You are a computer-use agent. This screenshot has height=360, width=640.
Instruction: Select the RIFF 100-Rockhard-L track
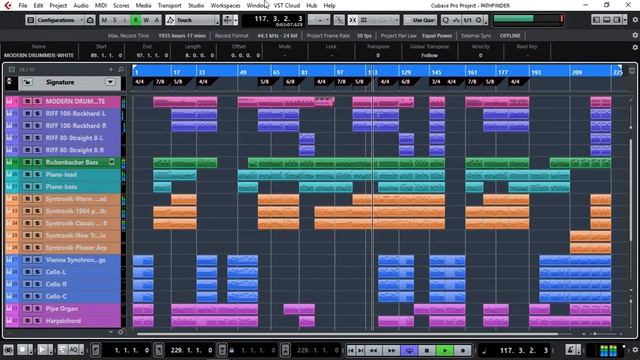76,113
